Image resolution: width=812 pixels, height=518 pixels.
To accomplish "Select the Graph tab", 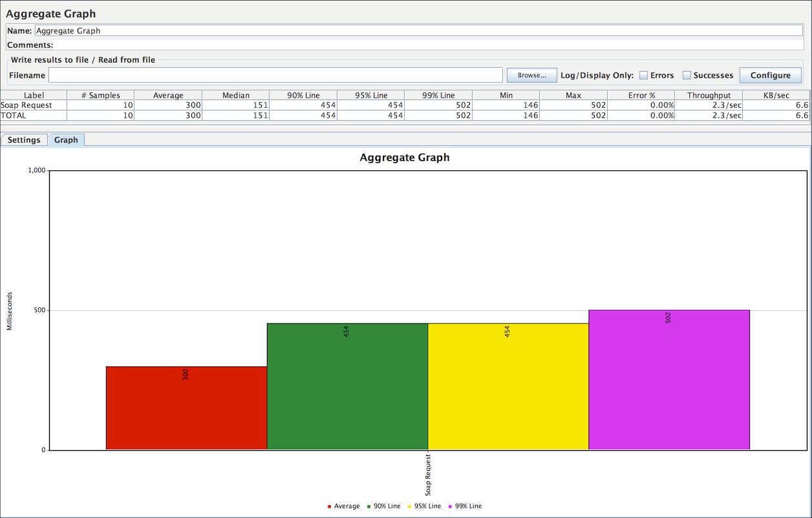I will click(66, 140).
